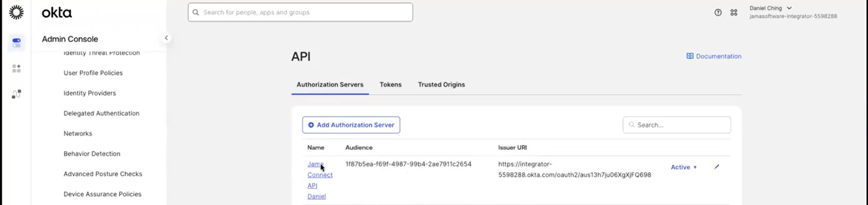
Task: Open Advanced Posture Checks in the sidebar
Action: click(103, 174)
